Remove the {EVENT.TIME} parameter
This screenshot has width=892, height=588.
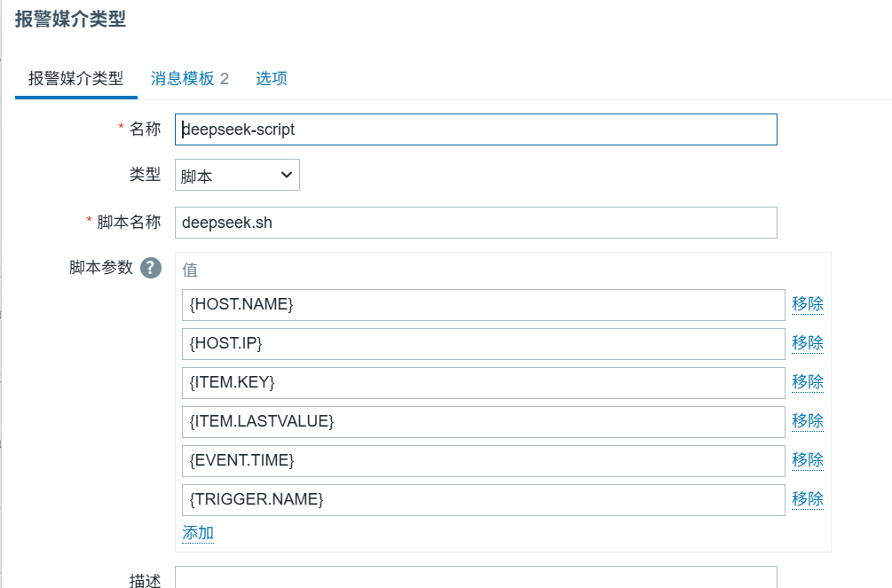807,460
